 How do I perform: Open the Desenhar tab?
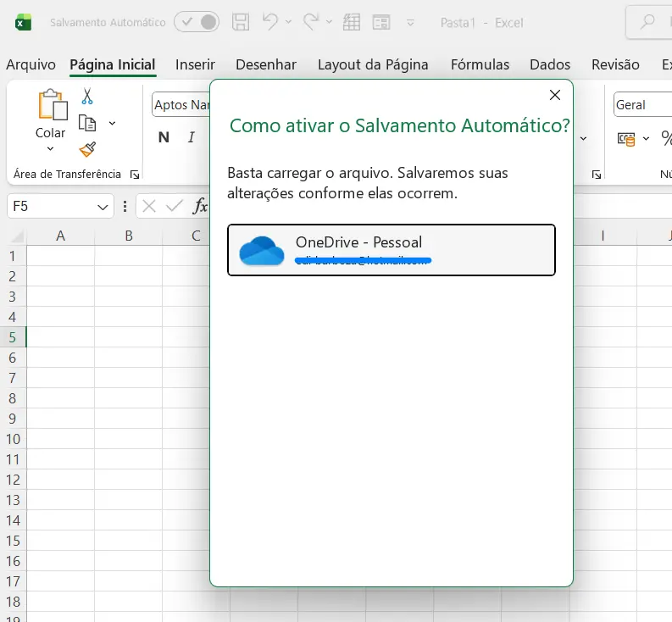click(266, 64)
